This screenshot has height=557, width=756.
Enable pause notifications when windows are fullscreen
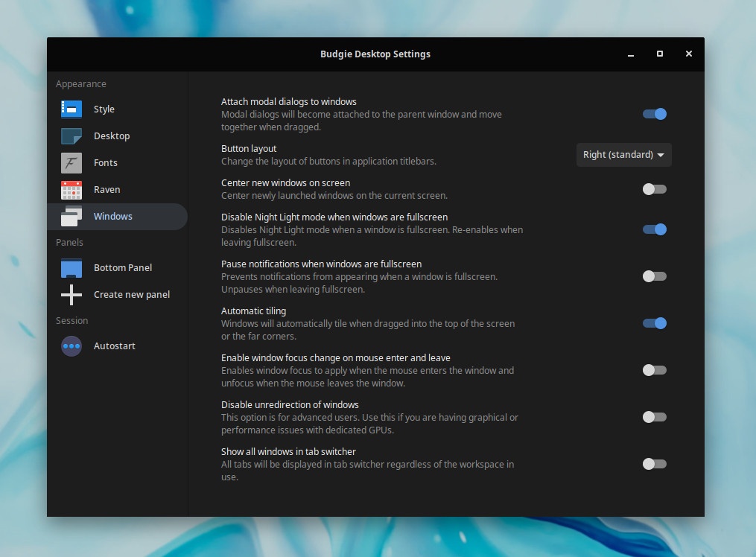[654, 276]
